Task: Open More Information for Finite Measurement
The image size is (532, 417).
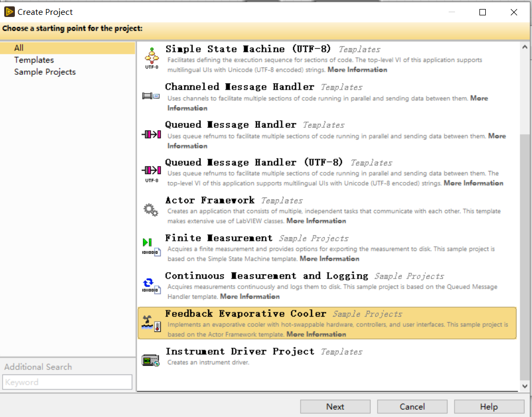Action: tap(329, 259)
